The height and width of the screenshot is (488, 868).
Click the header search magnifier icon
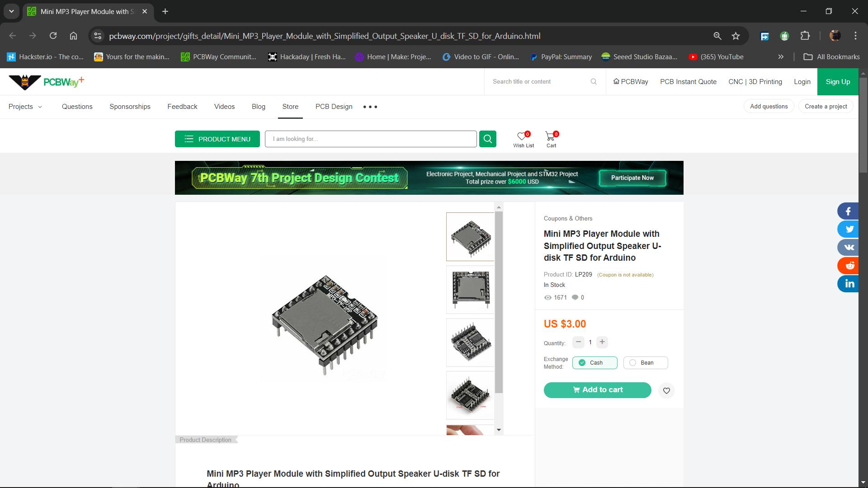tap(594, 82)
